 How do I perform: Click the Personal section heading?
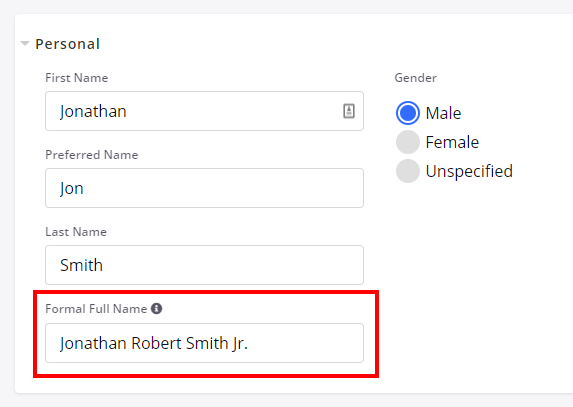click(x=68, y=44)
